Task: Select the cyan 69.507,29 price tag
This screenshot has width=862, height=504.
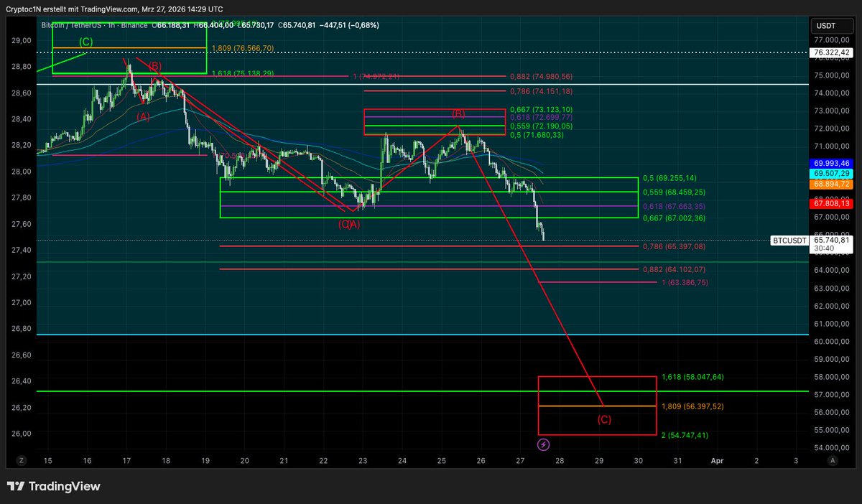Action: click(830, 174)
